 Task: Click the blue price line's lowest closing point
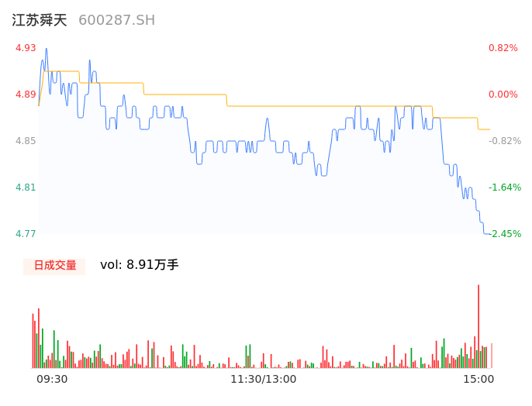[x=488, y=233]
